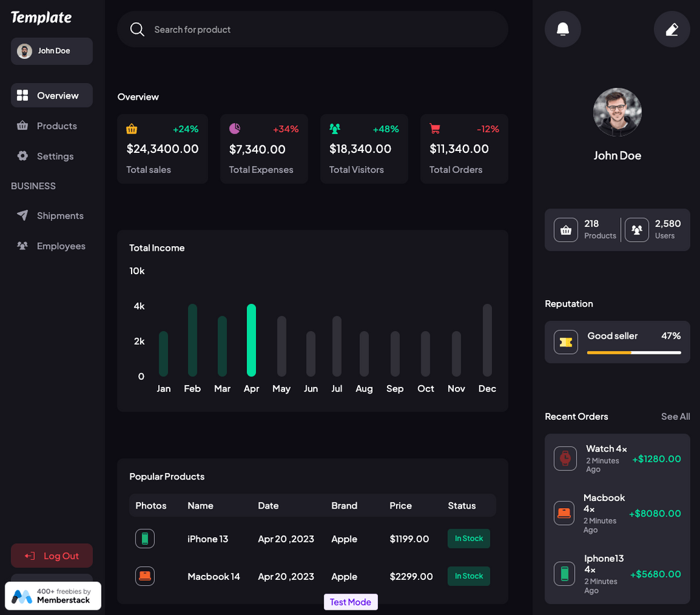The height and width of the screenshot is (615, 700).
Task: Click the Log Out button
Action: coord(51,555)
